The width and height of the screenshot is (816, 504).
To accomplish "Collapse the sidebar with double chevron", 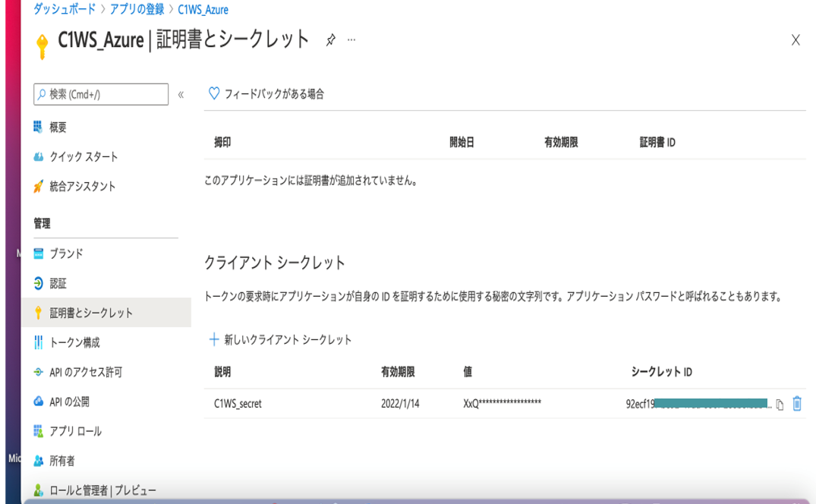I will tap(181, 95).
